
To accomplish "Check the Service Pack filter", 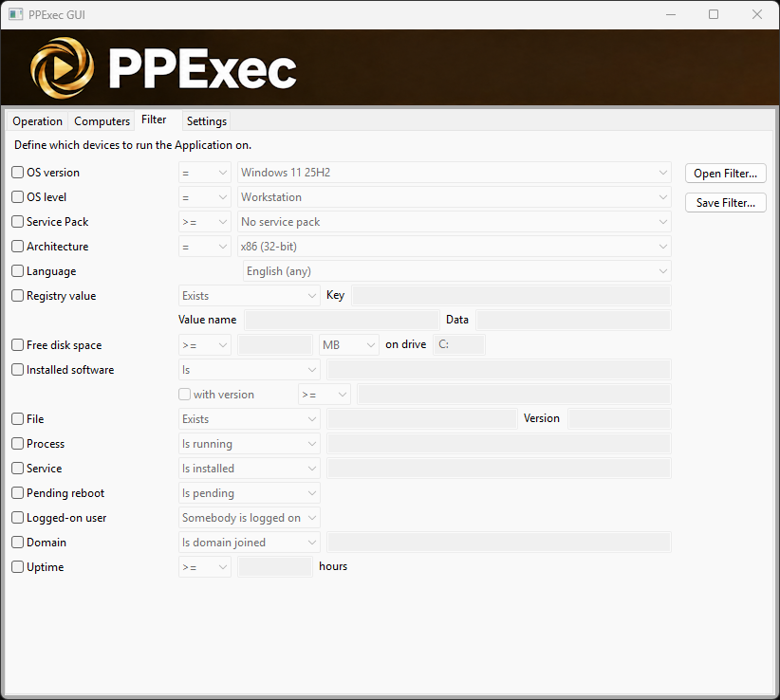I will pos(17,221).
